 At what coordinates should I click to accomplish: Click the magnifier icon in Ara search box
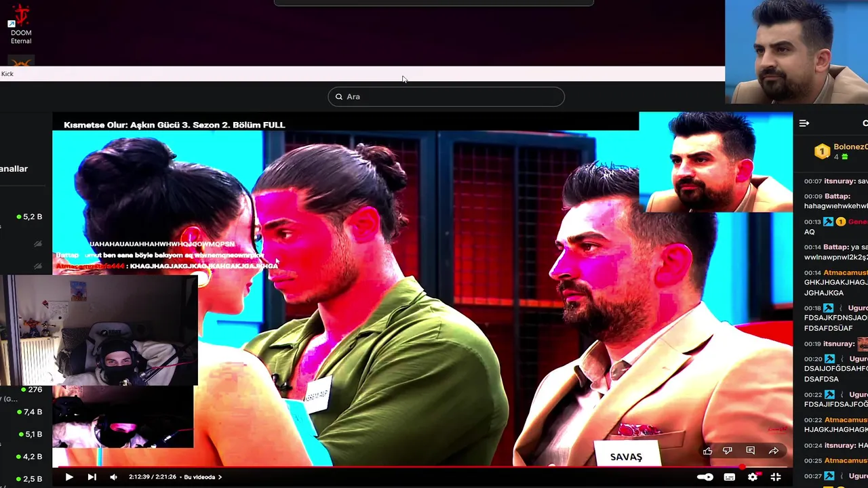pos(339,97)
